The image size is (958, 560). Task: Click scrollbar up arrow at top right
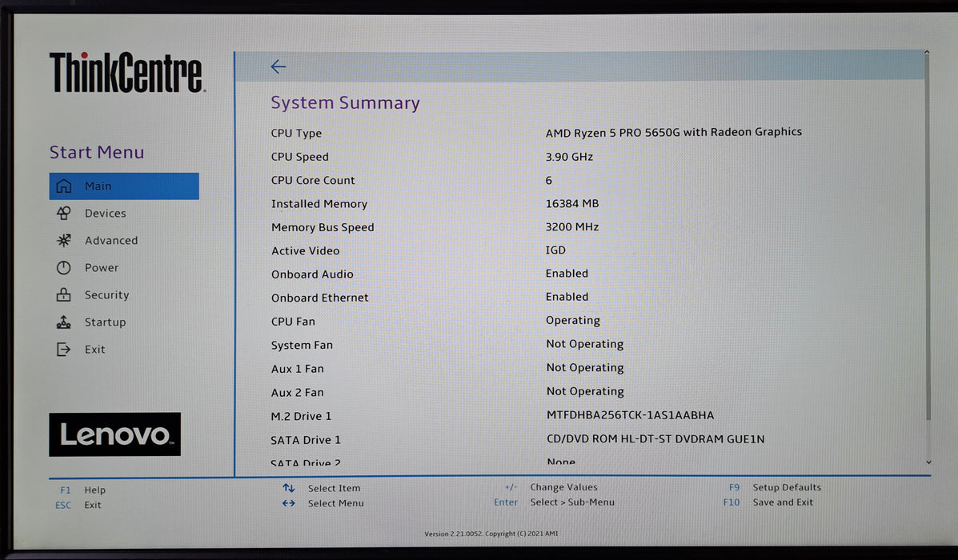coord(927,53)
